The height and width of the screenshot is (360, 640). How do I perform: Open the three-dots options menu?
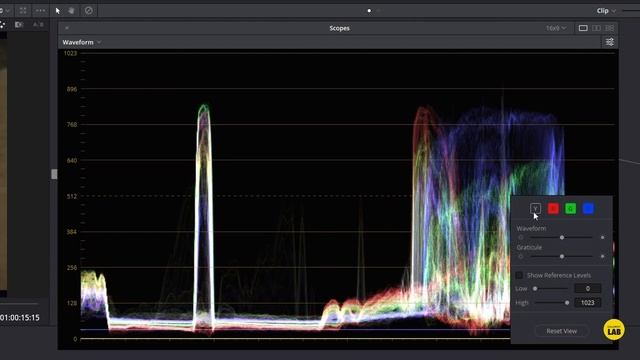pos(40,11)
